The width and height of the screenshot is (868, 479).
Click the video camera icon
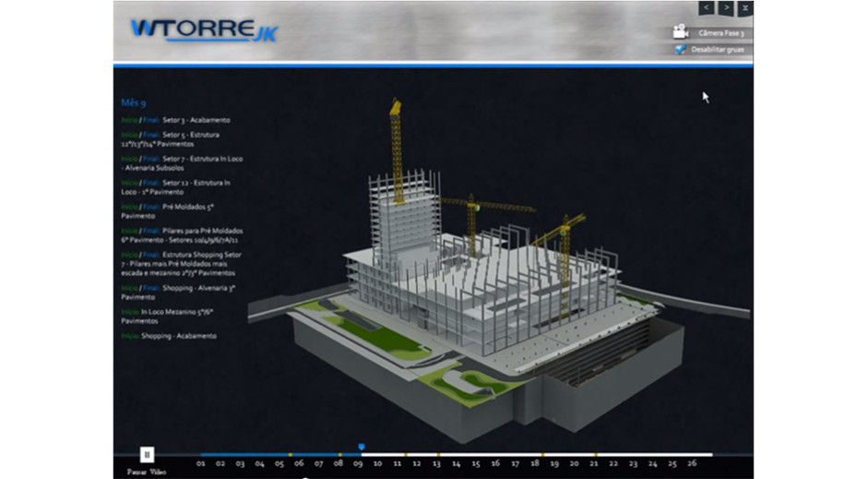pyautogui.click(x=681, y=32)
